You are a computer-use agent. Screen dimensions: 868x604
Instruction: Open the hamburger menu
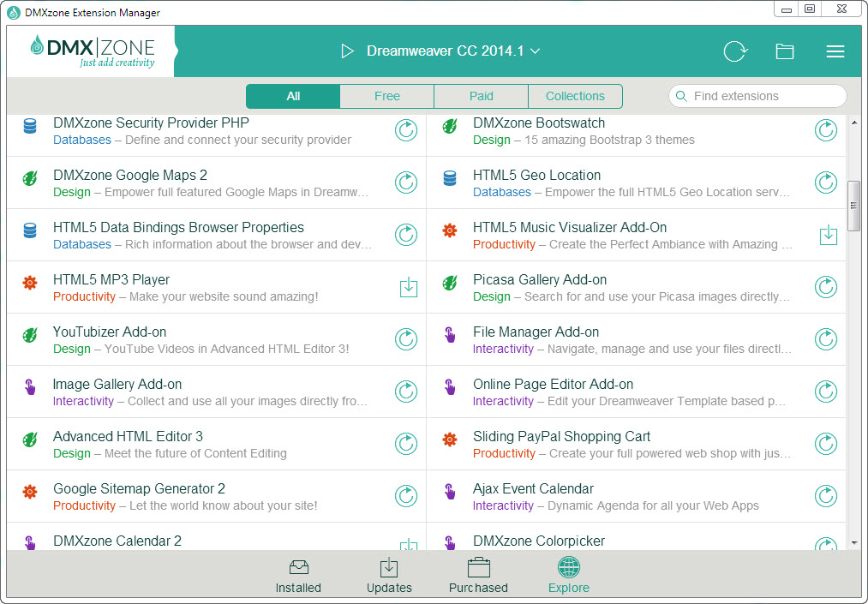835,51
